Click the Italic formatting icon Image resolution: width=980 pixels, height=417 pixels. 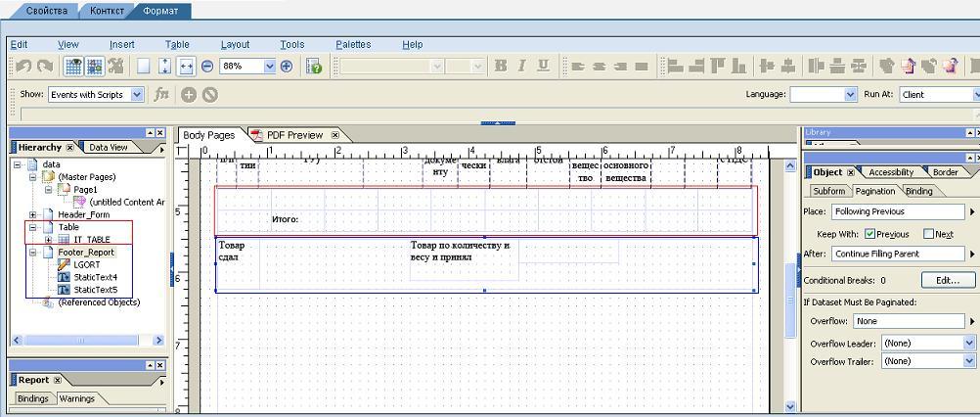pyautogui.click(x=522, y=66)
